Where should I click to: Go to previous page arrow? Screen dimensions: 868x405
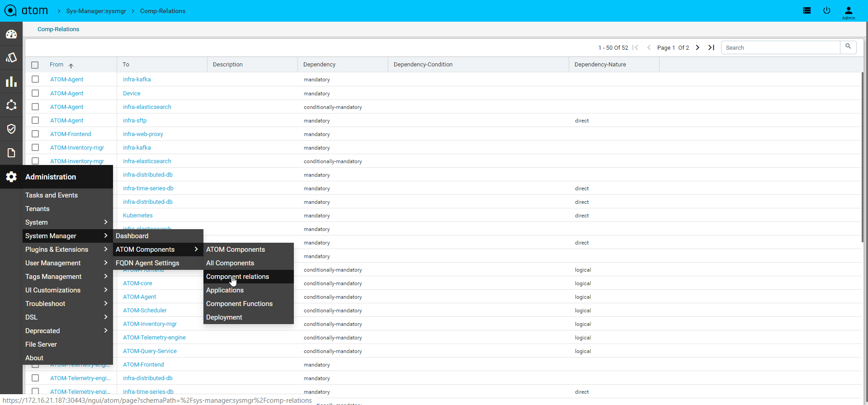pos(649,47)
